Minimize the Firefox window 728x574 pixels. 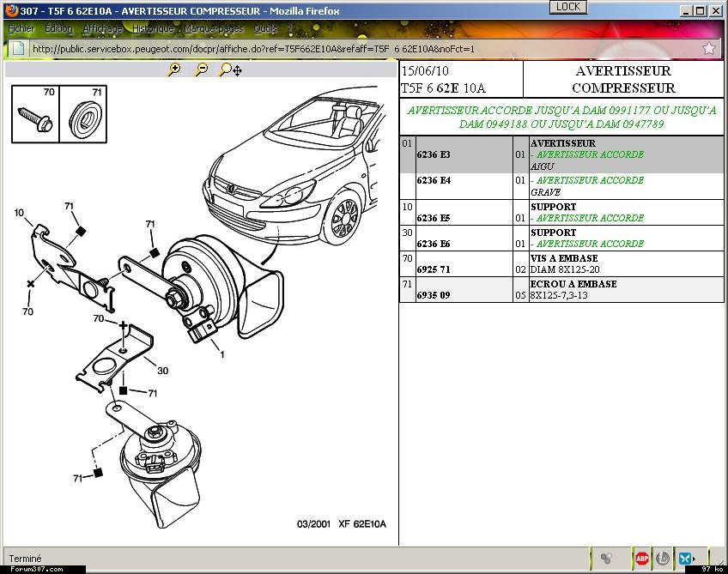[687, 10]
